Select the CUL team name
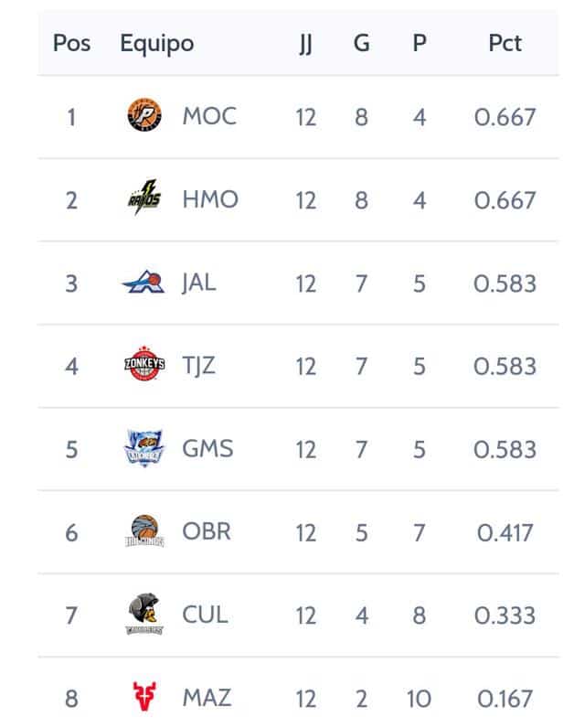574x728 pixels. coord(205,615)
